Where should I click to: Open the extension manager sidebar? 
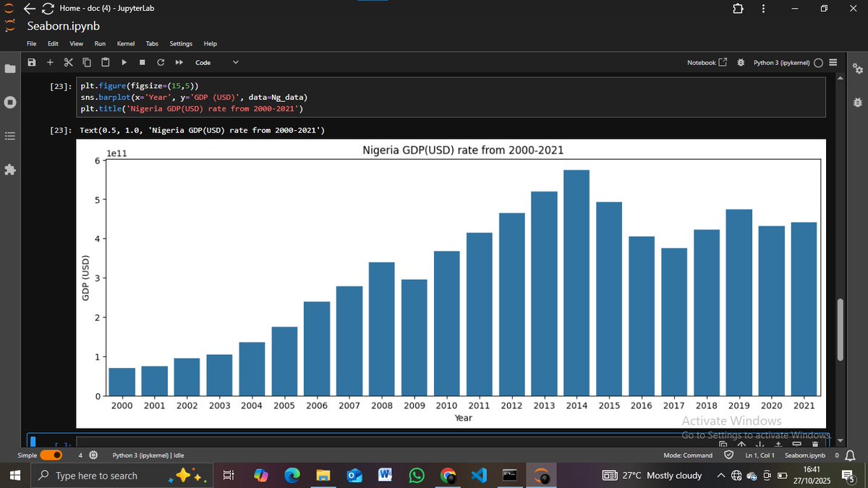pyautogui.click(x=9, y=170)
